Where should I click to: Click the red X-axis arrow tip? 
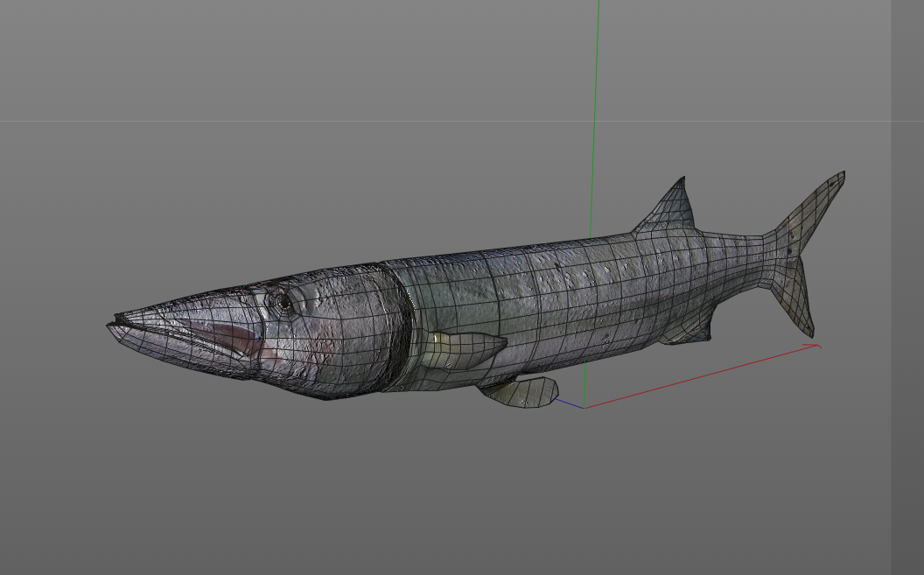[x=818, y=346]
